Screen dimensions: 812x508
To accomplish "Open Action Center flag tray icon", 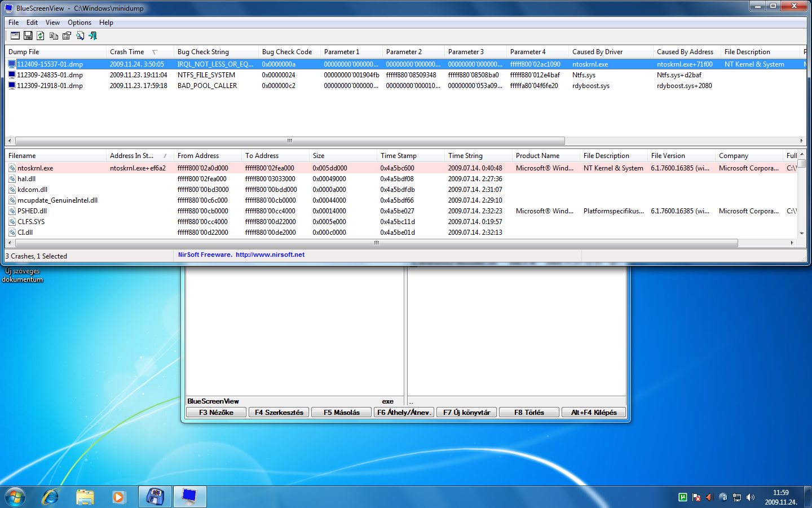I will [696, 497].
